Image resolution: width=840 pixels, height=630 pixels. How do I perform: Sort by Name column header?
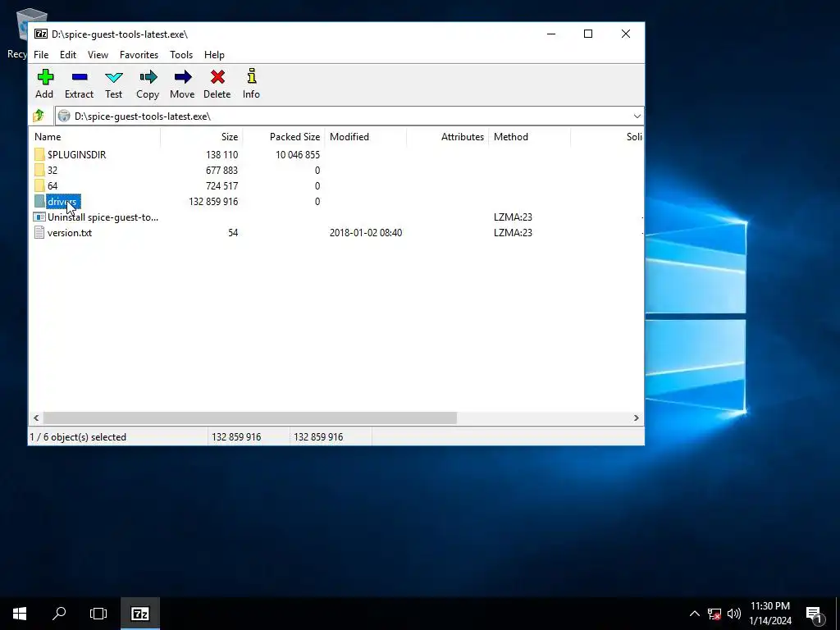pos(95,137)
